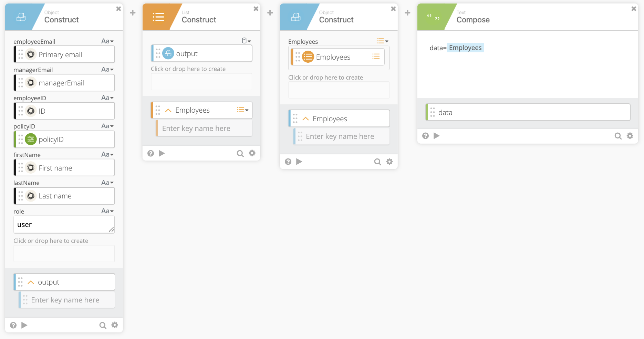This screenshot has height=339, width=644.
Task: Click the search magnifier on Text Compose card
Action: click(x=618, y=136)
